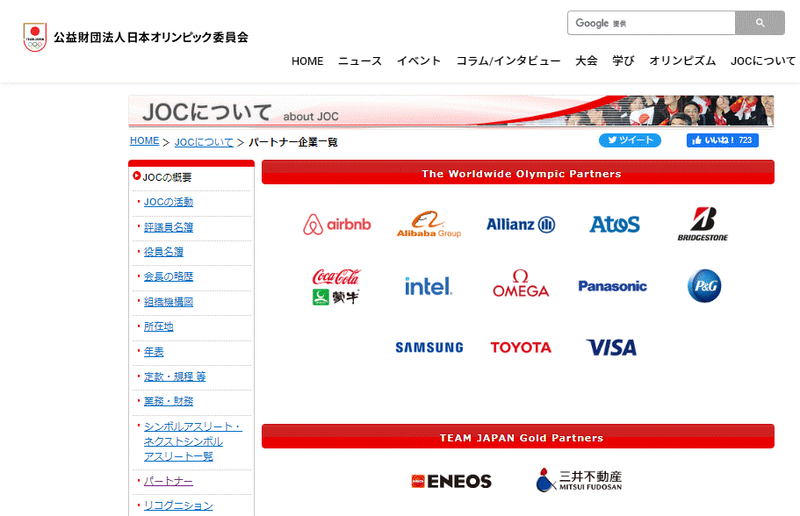Open the Intel partner logo
The image size is (800, 516).
pyautogui.click(x=428, y=286)
